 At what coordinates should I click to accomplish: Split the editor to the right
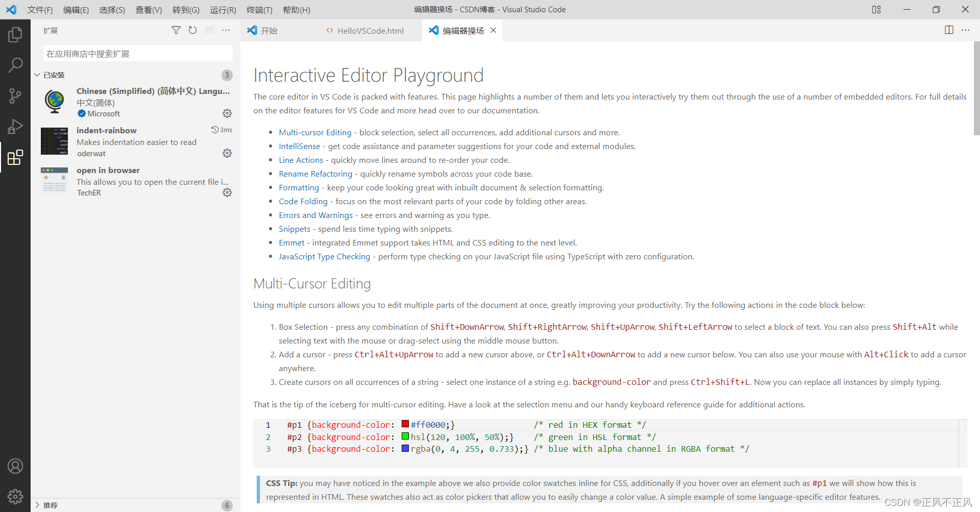click(x=949, y=30)
